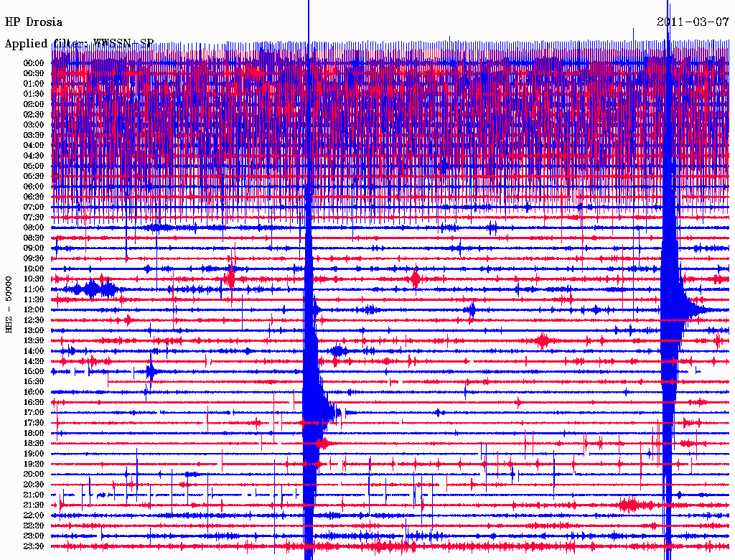Select the 05:00 time label
The width and height of the screenshot is (735, 560).
(34, 166)
